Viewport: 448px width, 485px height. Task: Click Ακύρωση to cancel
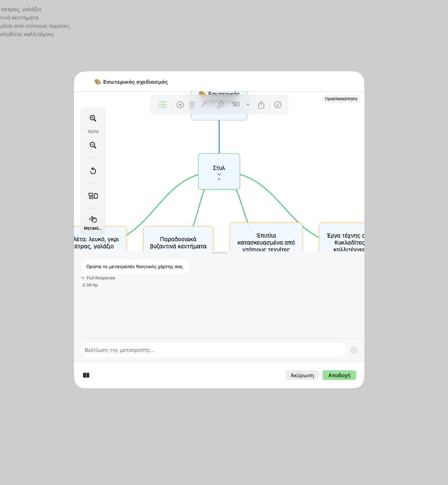point(302,375)
